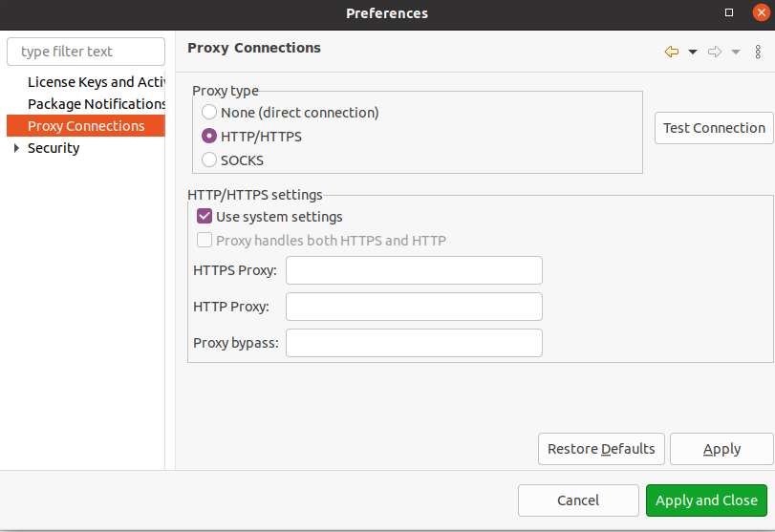775x532 pixels.
Task: Open the forward history dropdown arrow
Action: 736,52
